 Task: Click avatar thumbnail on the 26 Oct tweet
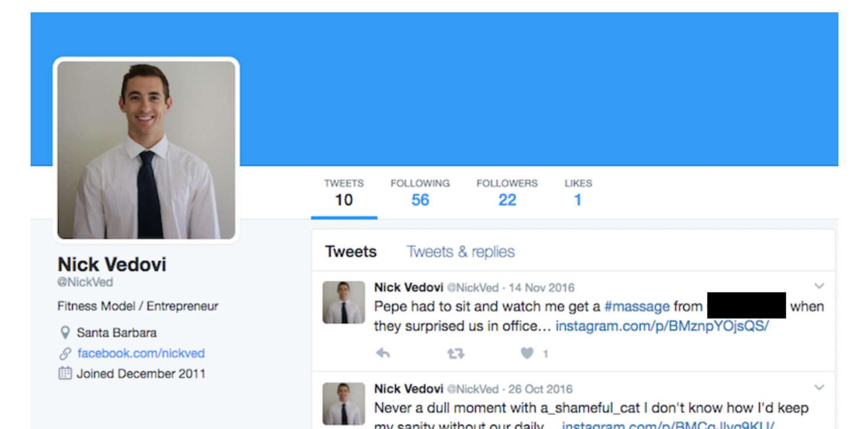point(343,404)
